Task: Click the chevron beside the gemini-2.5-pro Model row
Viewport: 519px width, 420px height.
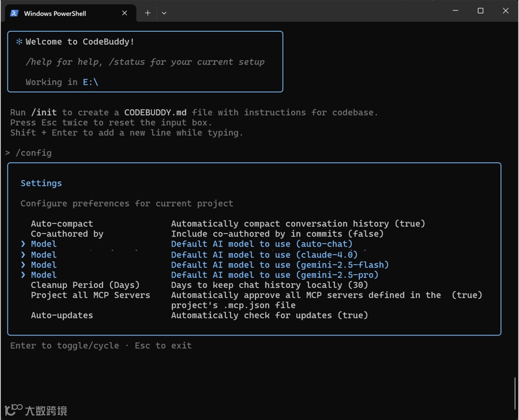Action: point(23,275)
